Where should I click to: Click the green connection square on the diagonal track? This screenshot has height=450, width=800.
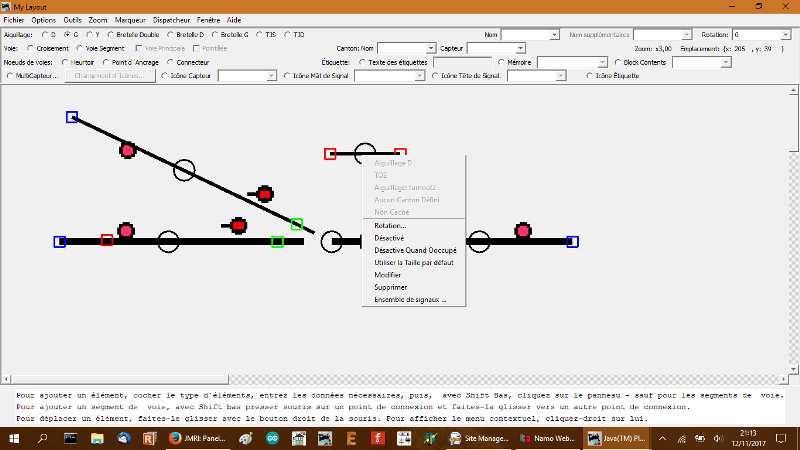[297, 224]
